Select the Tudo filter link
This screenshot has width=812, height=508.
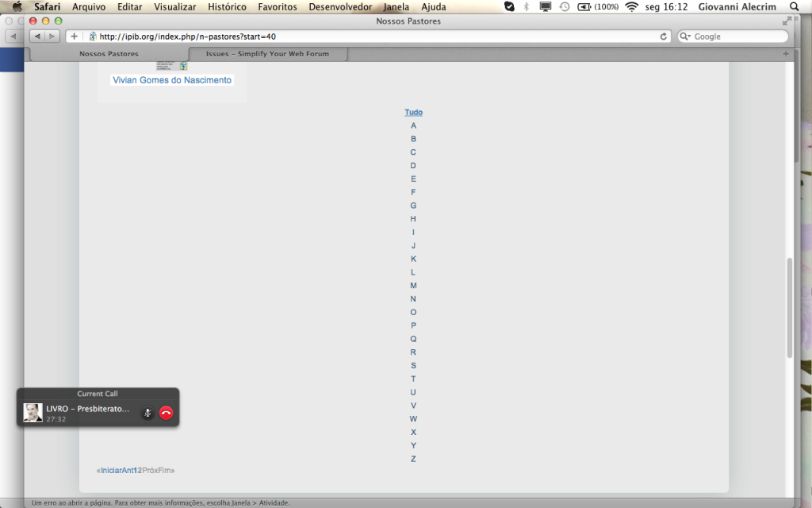click(x=413, y=113)
